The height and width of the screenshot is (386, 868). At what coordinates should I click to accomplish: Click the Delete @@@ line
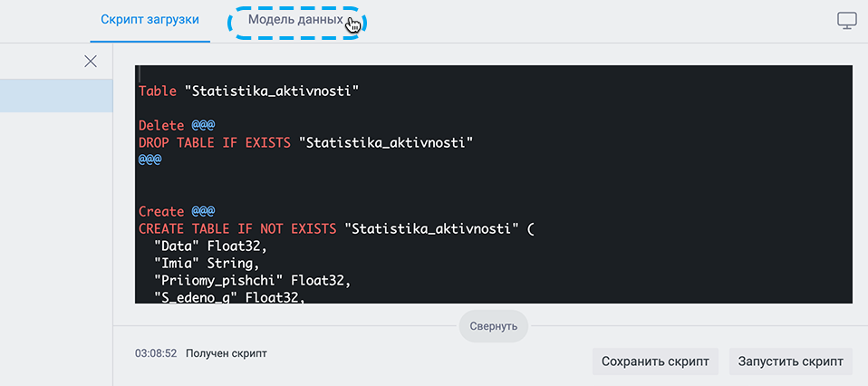pyautogui.click(x=177, y=126)
